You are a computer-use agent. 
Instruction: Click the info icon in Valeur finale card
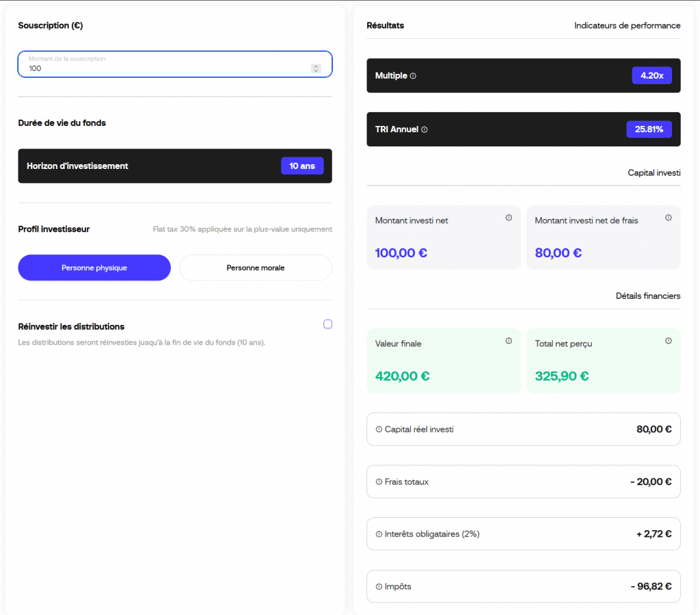pos(509,341)
